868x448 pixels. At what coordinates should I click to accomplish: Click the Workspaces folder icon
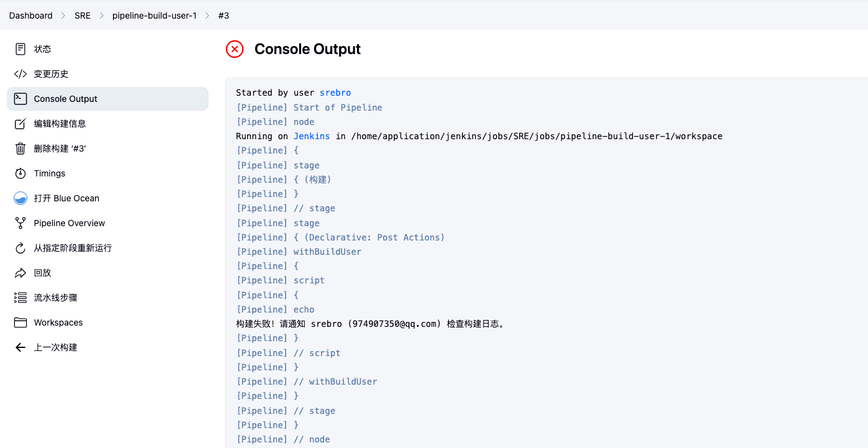tap(20, 322)
